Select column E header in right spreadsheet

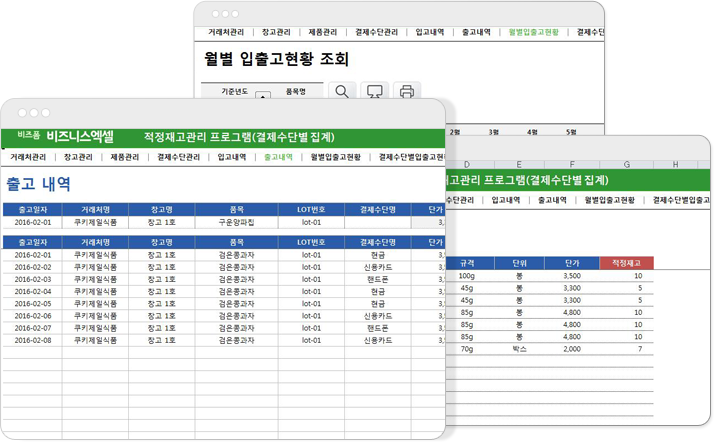click(x=519, y=164)
